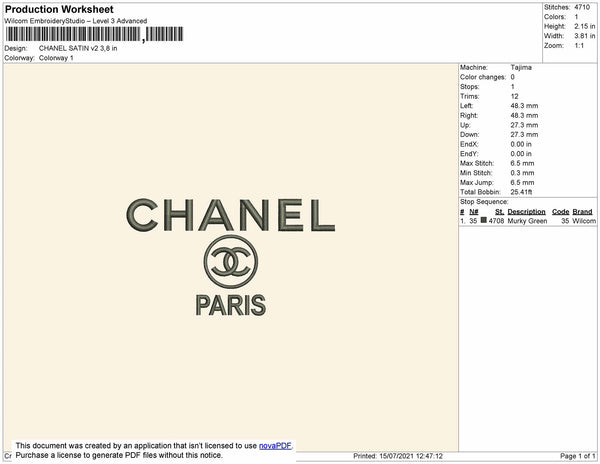
Task: Select the Left value 48.3 mm
Action: click(524, 106)
